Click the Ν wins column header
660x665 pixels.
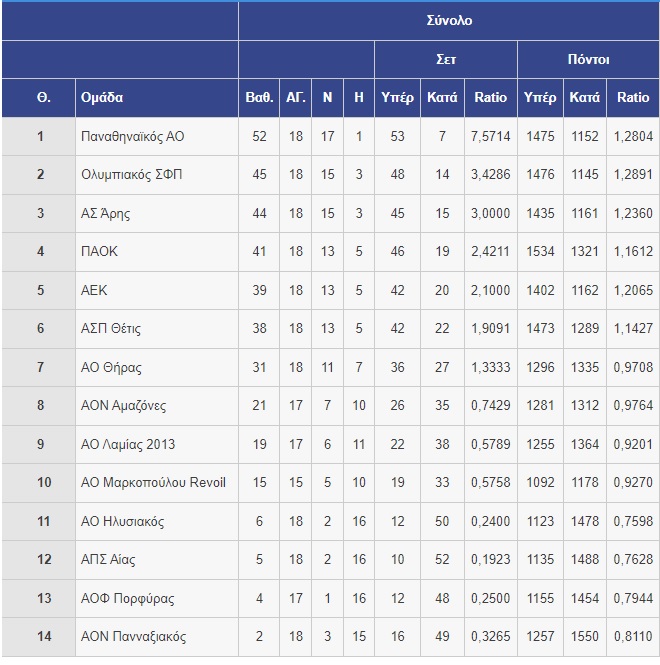327,98
